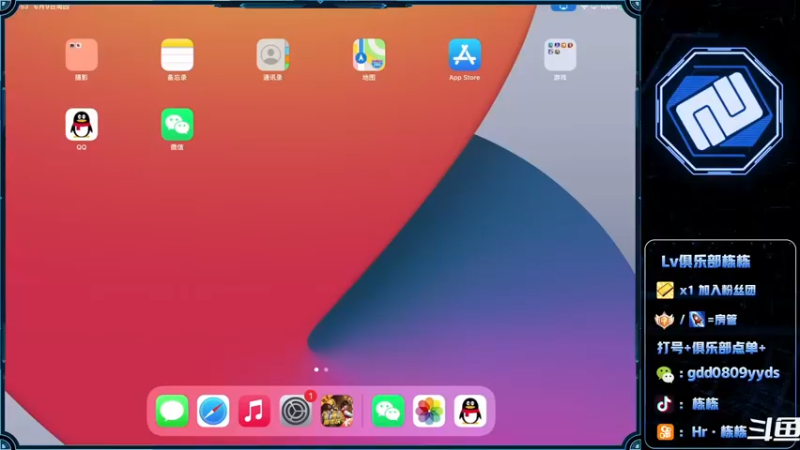The height and width of the screenshot is (450, 800).
Task: Launch the game app in the dock
Action: [x=337, y=411]
